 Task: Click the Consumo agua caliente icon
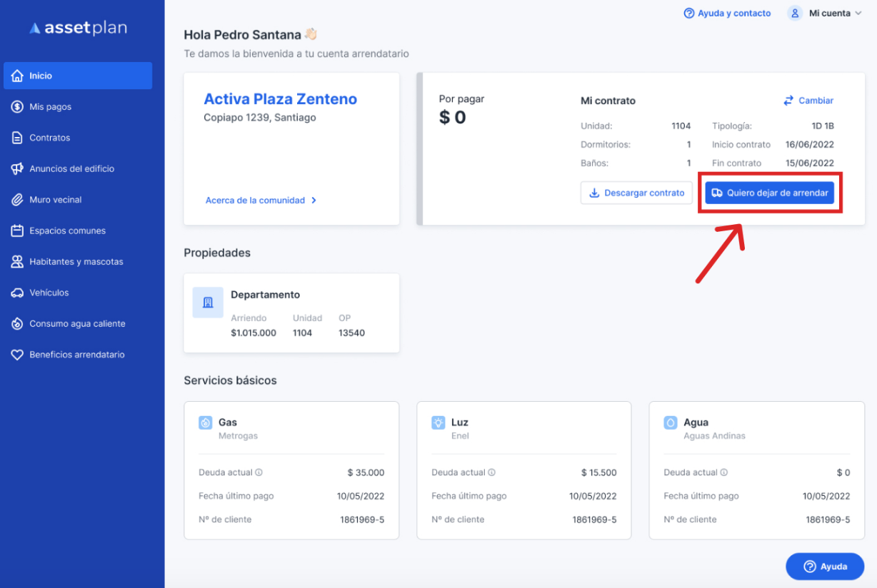[17, 324]
